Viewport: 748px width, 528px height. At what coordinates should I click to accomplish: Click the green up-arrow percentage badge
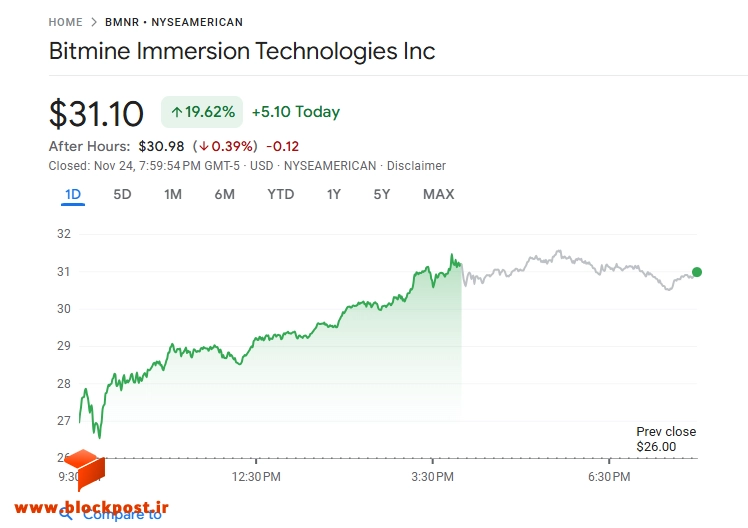[202, 112]
